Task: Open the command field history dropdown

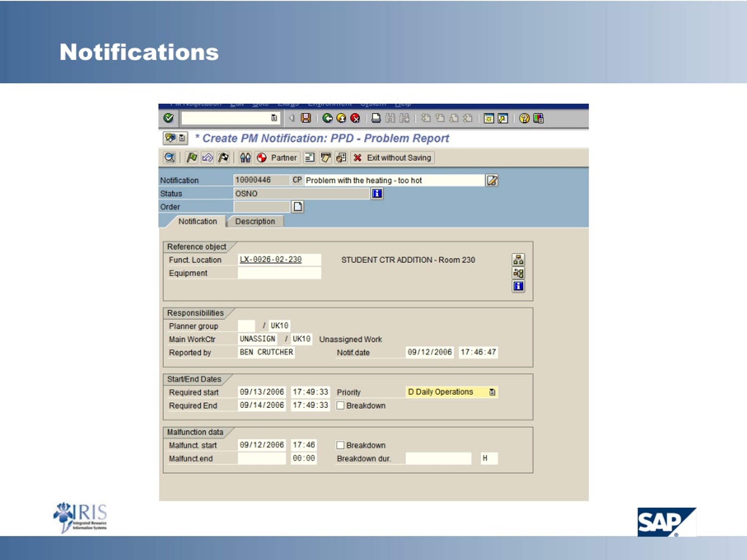Action: click(x=274, y=118)
